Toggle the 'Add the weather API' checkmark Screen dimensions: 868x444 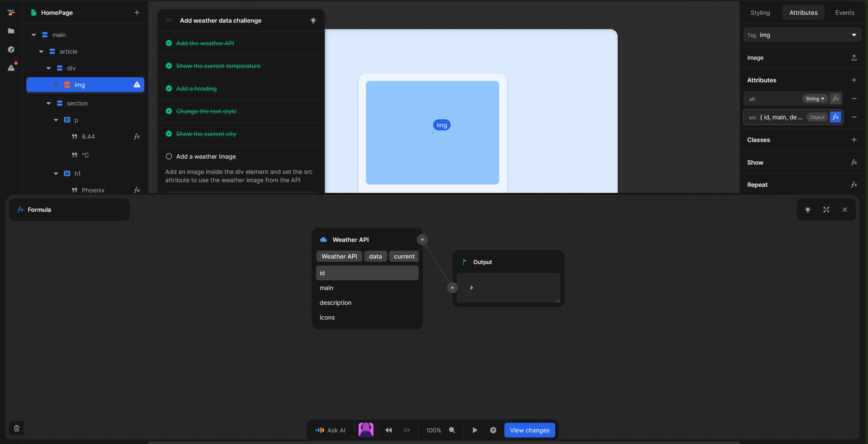(168, 43)
